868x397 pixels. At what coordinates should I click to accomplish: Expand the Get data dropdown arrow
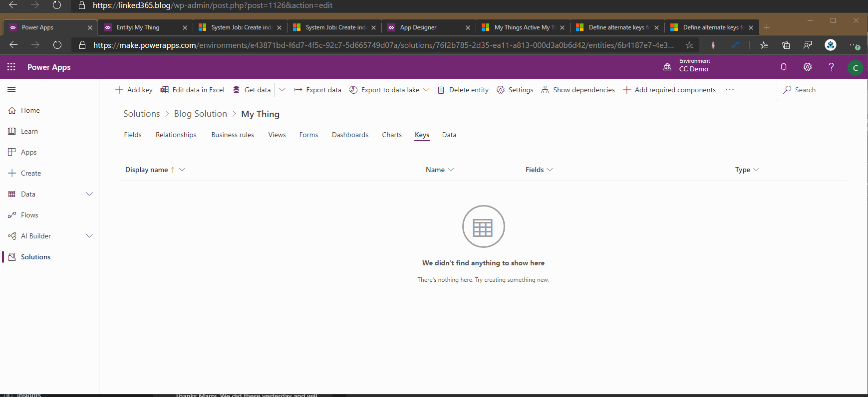coord(282,90)
